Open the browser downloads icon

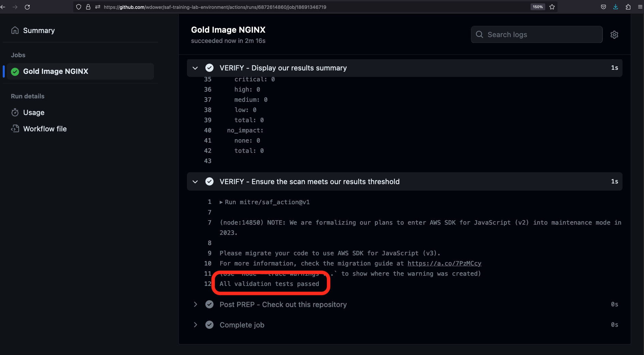coord(615,7)
